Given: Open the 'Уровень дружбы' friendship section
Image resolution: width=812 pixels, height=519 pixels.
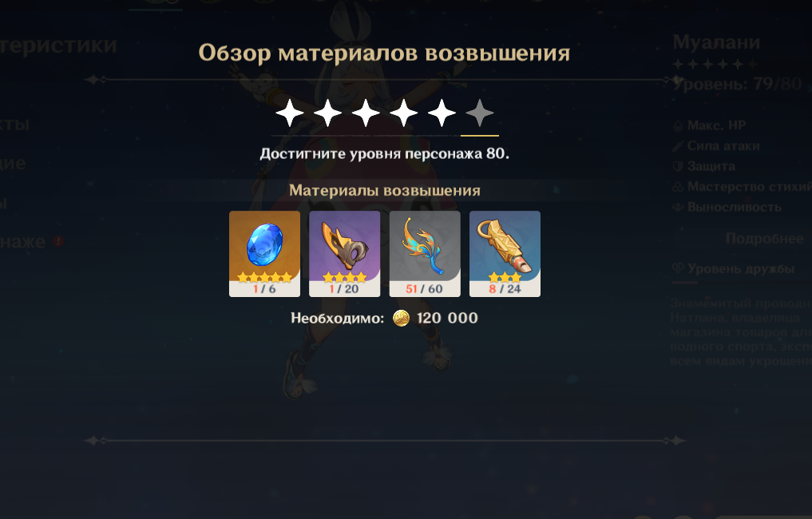Looking at the screenshot, I should [733, 268].
